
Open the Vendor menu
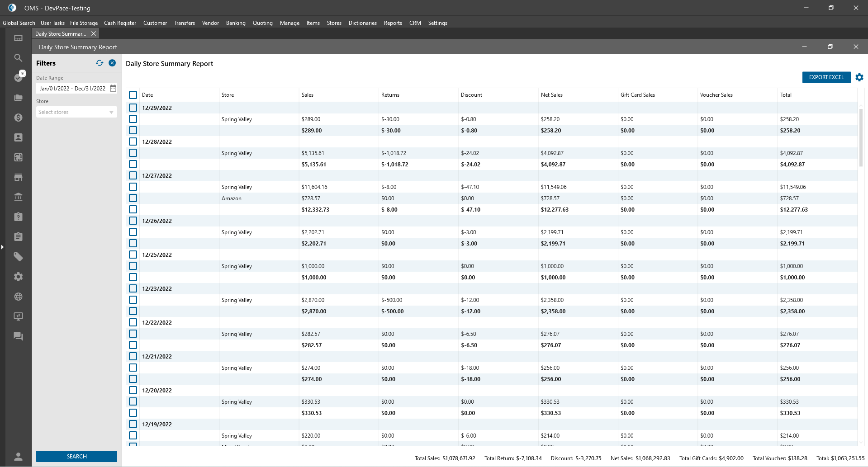pyautogui.click(x=210, y=23)
